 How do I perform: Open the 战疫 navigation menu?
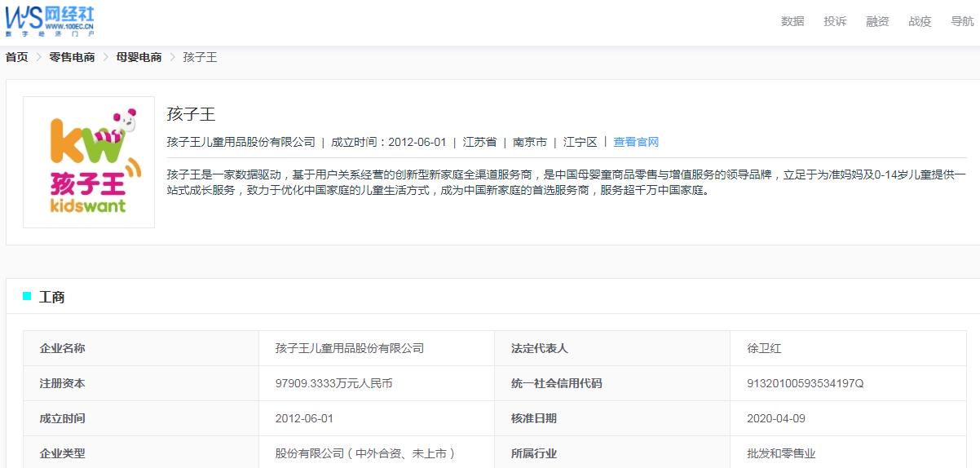coord(920,21)
